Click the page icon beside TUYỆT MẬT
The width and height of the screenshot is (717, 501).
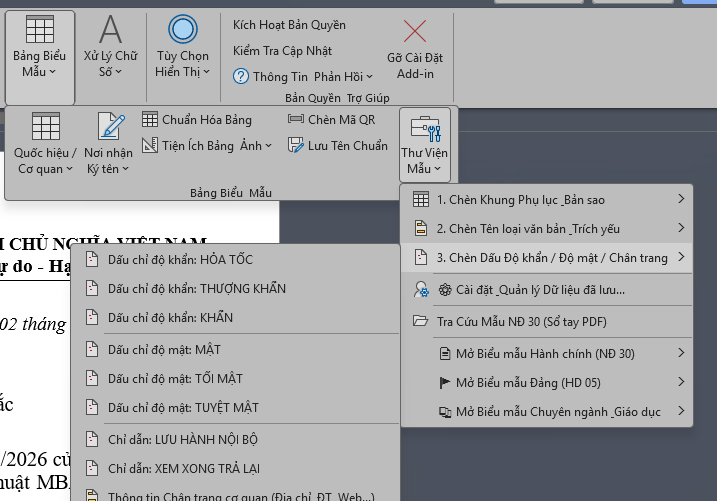click(92, 407)
